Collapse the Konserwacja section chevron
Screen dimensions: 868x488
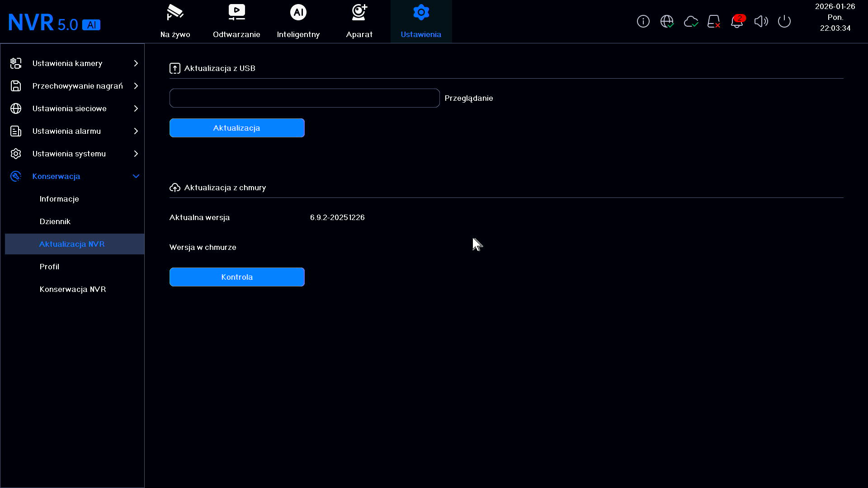point(136,176)
